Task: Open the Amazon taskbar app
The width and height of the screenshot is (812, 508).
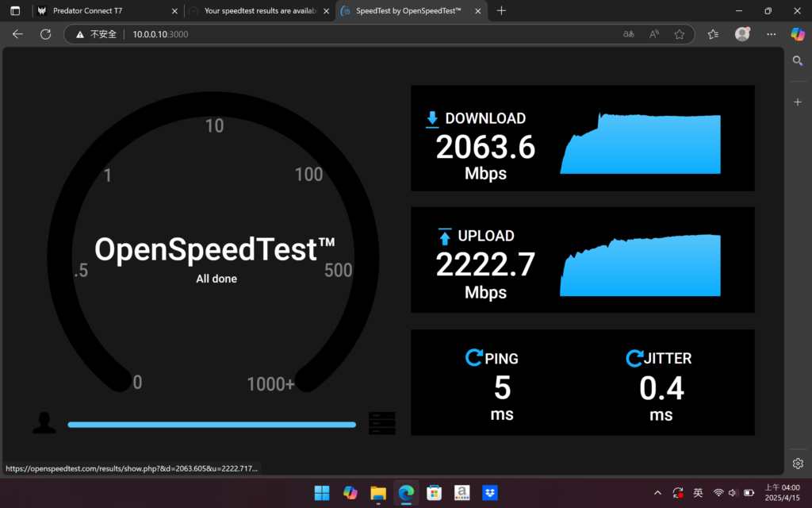Action: click(462, 492)
